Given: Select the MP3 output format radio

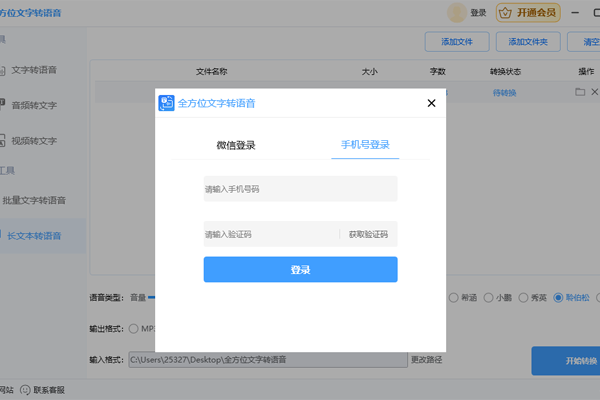Looking at the screenshot, I should coord(133,329).
